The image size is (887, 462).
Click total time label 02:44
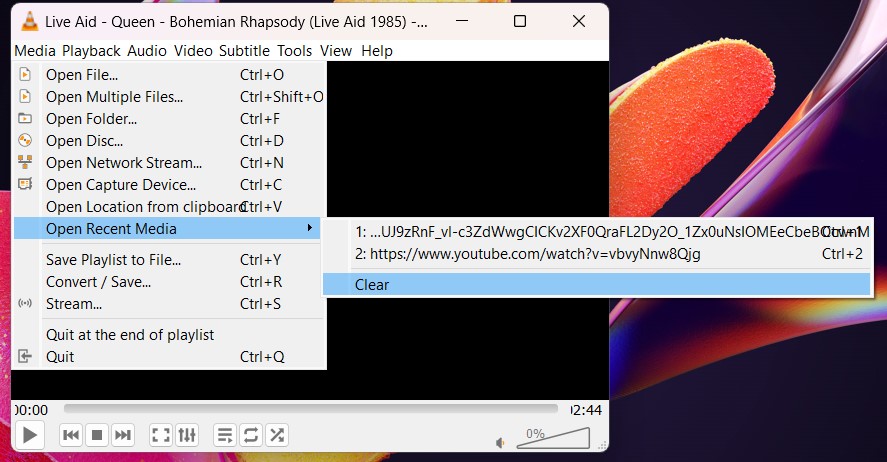[x=586, y=410]
